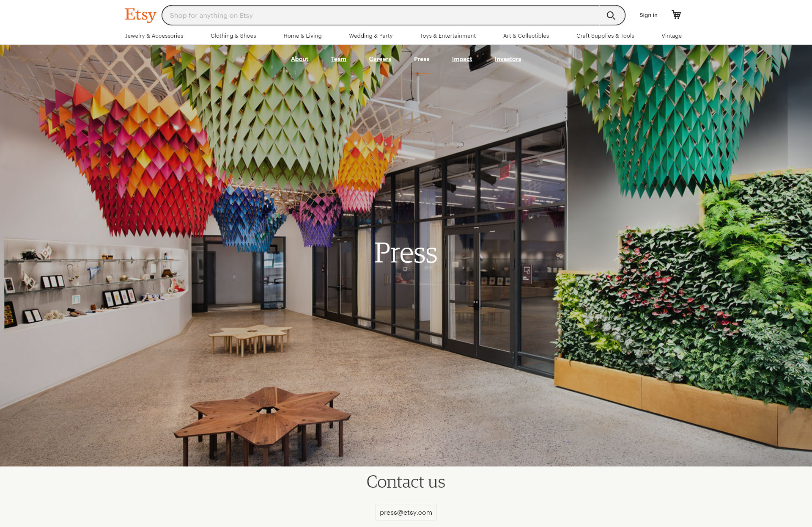The image size is (812, 527).
Task: Go to the About page
Action: click(299, 59)
